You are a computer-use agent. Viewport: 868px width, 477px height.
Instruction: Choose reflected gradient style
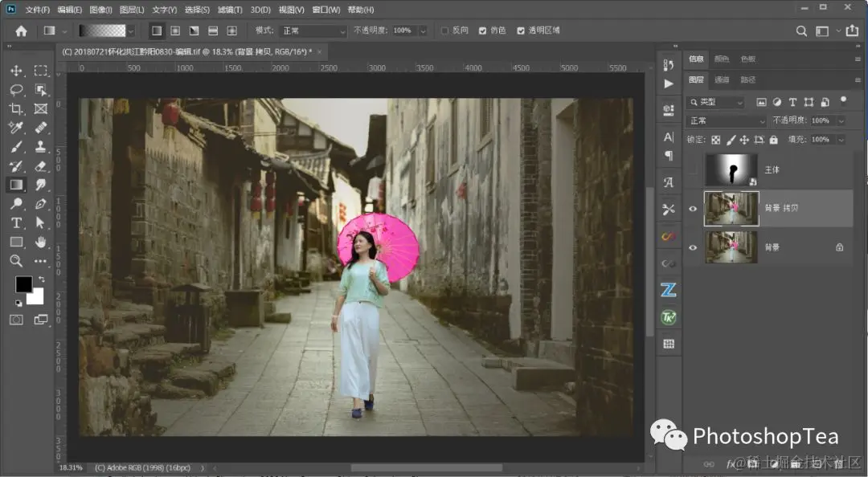click(213, 31)
